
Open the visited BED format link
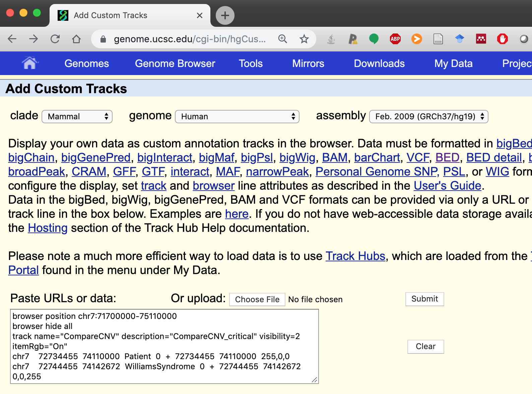click(447, 157)
